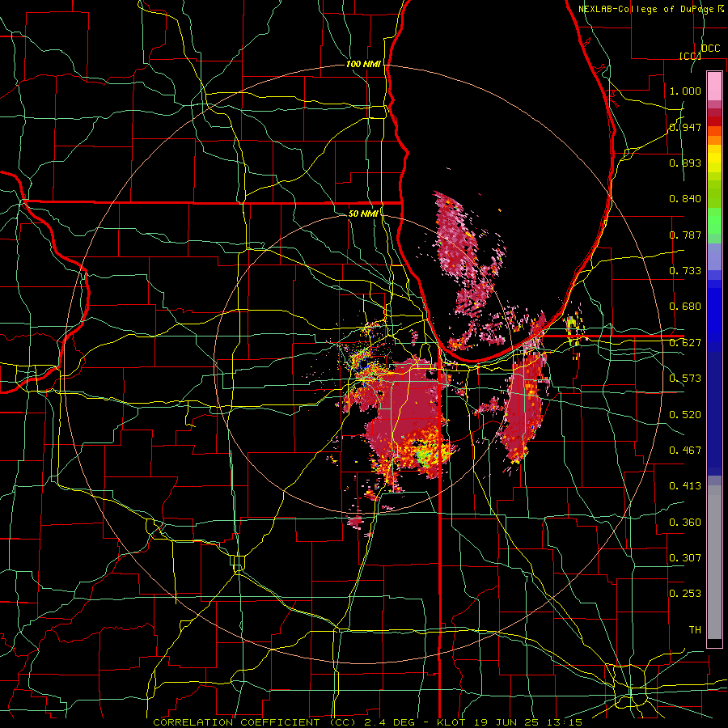
Task: Click the TH label at the legend bottom
Action: pos(695,629)
